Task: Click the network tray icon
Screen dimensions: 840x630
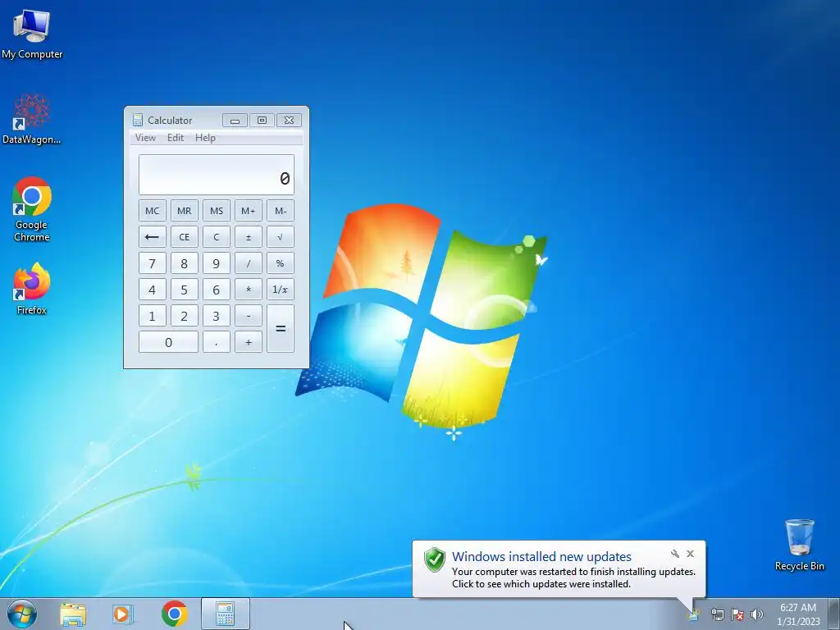Action: pos(717,614)
